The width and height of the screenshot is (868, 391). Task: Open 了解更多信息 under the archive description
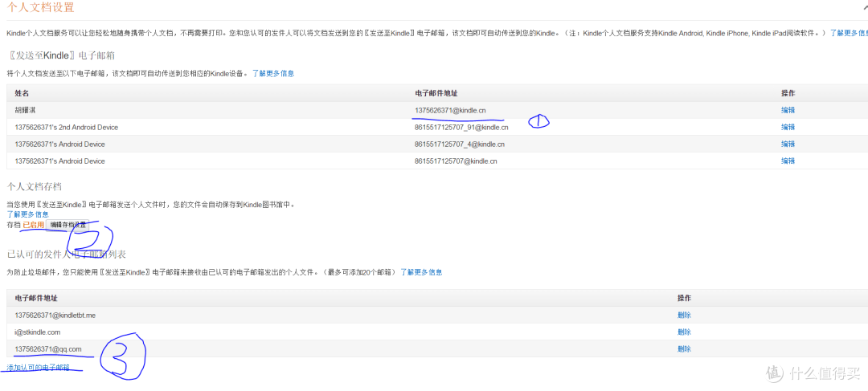pyautogui.click(x=27, y=214)
